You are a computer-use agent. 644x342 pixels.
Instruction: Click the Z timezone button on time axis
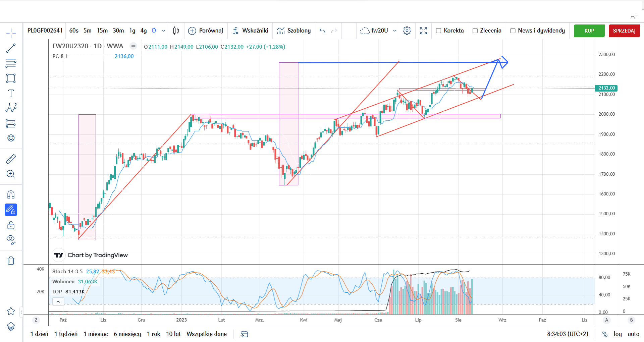(36, 320)
